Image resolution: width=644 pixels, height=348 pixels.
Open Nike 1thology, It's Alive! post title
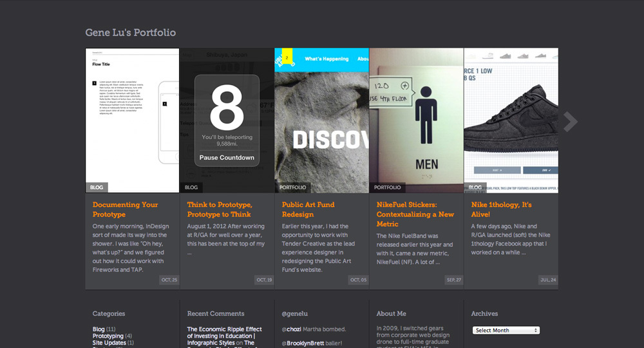pos(502,209)
